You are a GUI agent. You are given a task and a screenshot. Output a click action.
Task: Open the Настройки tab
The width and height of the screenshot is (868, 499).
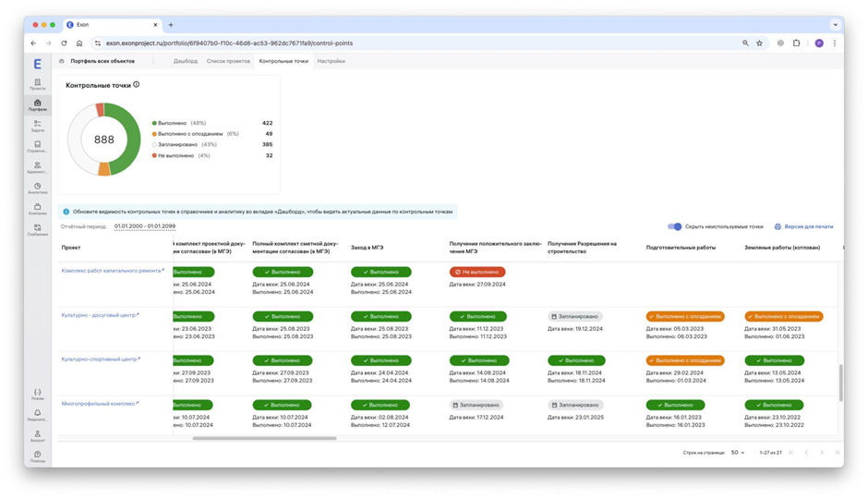click(331, 61)
